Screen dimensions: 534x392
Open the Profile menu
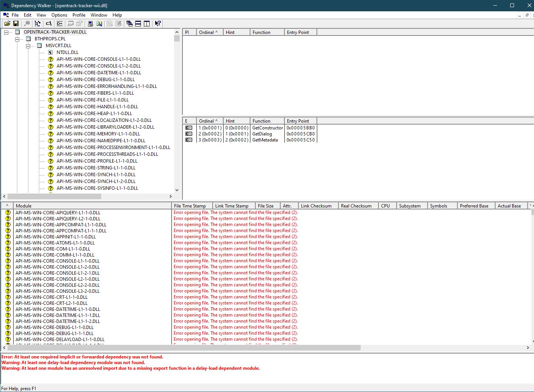tap(79, 15)
